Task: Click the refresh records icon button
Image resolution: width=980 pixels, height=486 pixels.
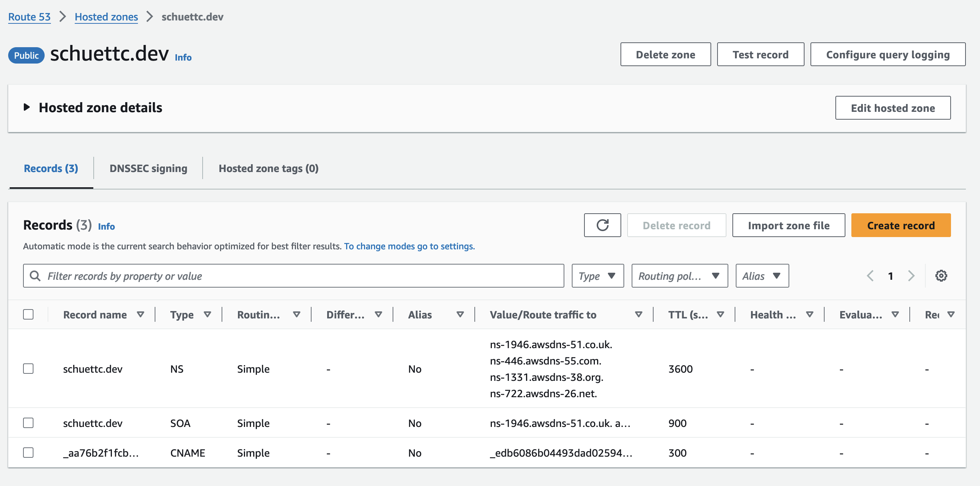Action: 602,225
